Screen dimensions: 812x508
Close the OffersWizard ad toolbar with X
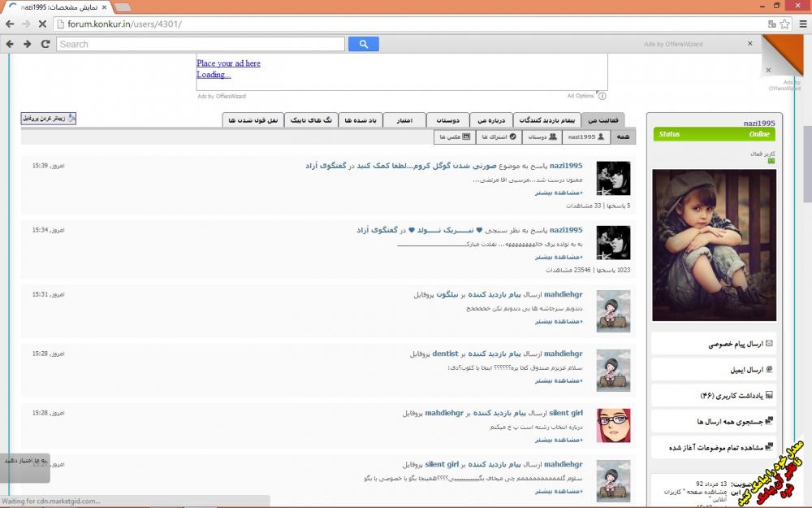[x=749, y=44]
